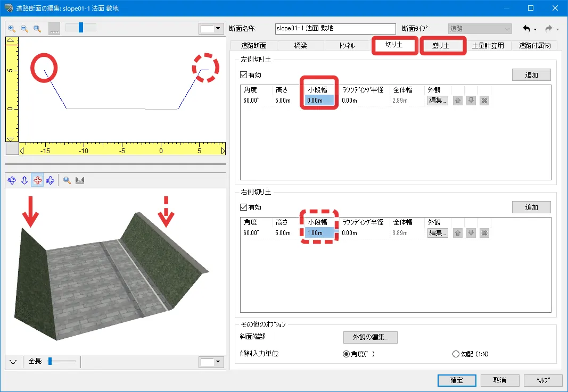
Task: Switch to the 盛り土 tab
Action: [441, 46]
